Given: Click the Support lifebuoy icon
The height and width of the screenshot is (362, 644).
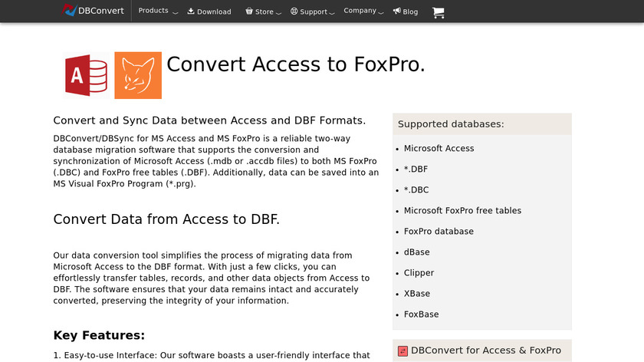Looking at the screenshot, I should pos(294,11).
